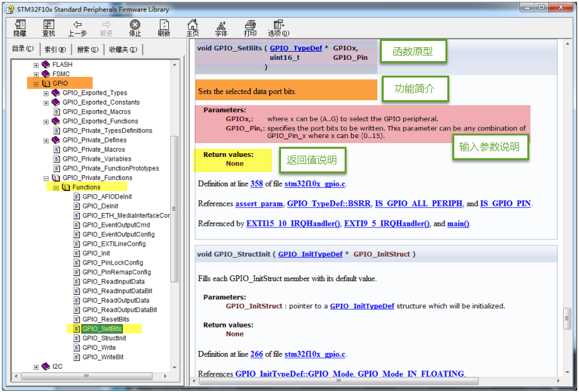Click the Stop (停止) toolbar icon

click(x=135, y=28)
